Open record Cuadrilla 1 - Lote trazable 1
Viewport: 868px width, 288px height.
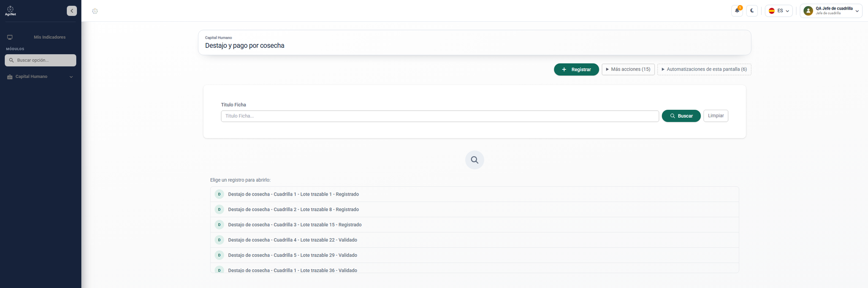474,194
